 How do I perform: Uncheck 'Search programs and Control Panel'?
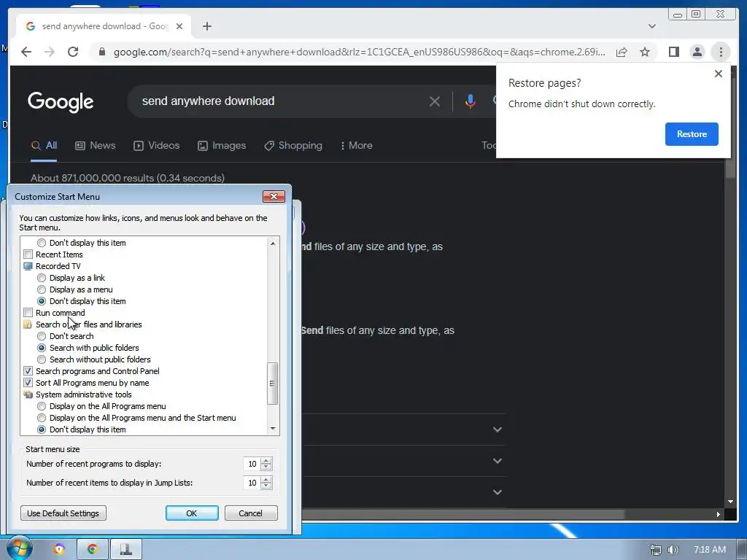pos(28,371)
